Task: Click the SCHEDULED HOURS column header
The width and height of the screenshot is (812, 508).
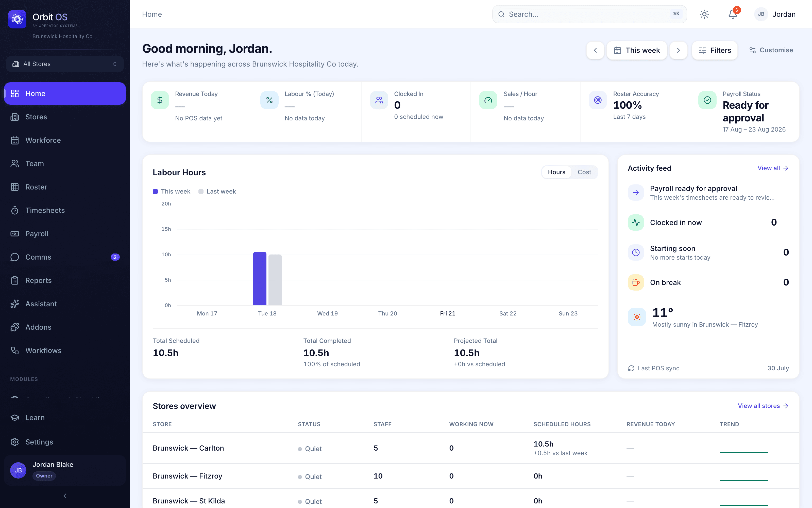Action: tap(562, 424)
